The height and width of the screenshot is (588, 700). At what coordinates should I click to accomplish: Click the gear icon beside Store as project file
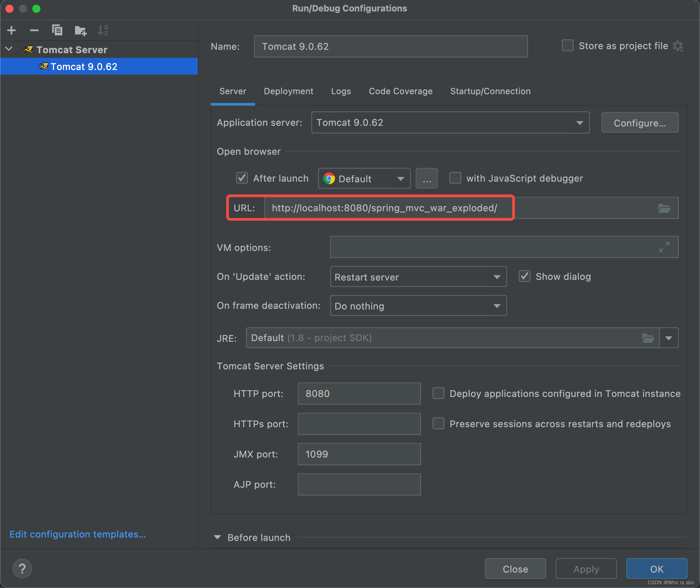[678, 46]
